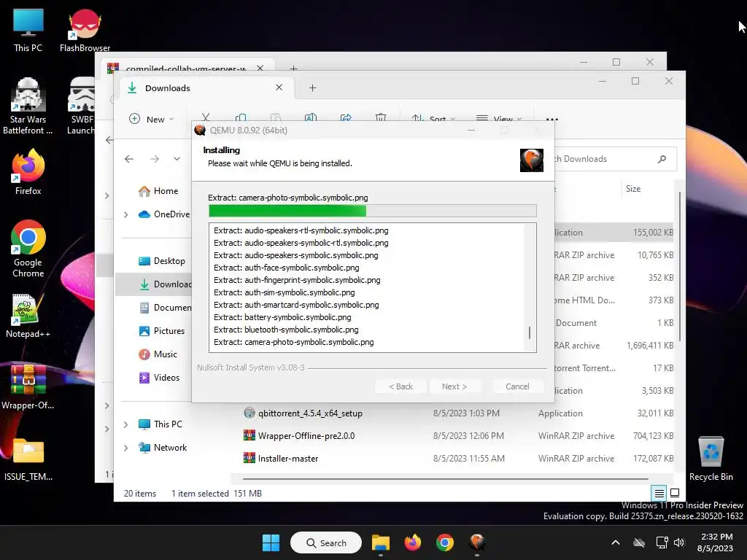Open the clock and date panel

click(x=716, y=542)
